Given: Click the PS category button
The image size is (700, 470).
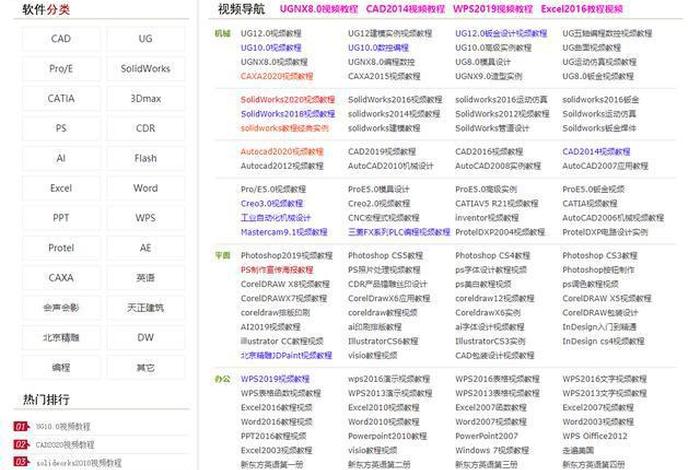Looking at the screenshot, I should tap(61, 129).
